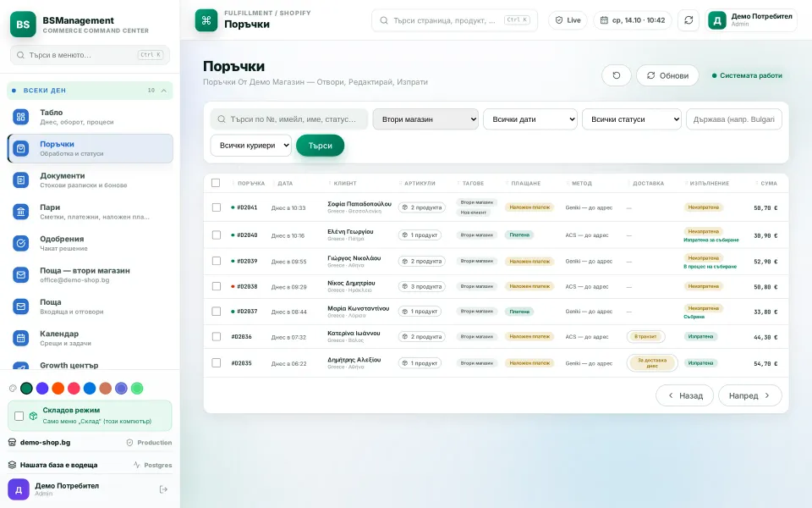The width and height of the screenshot is (812, 508).
Task: Click the logout icon at sidebar bottom
Action: (x=163, y=489)
